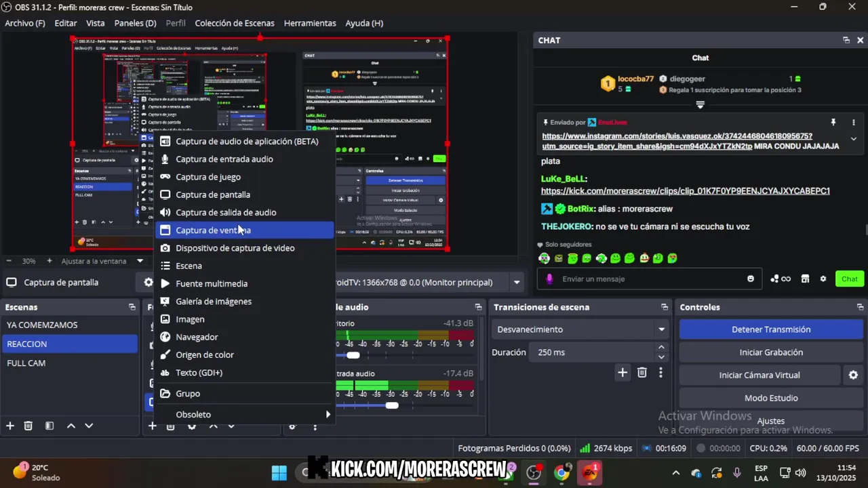
Task: Open virtual camera settings gear
Action: click(x=853, y=375)
